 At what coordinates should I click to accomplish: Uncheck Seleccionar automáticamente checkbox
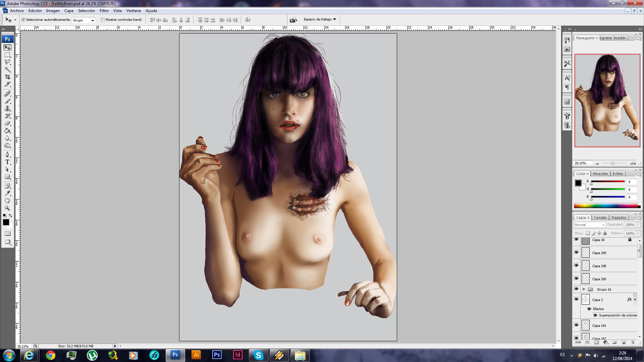[x=23, y=20]
